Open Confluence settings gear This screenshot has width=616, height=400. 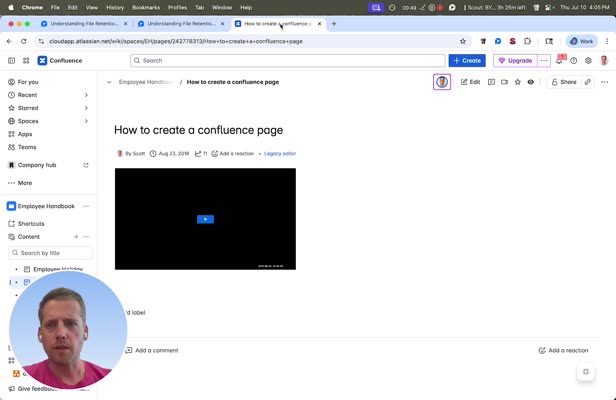(588, 61)
